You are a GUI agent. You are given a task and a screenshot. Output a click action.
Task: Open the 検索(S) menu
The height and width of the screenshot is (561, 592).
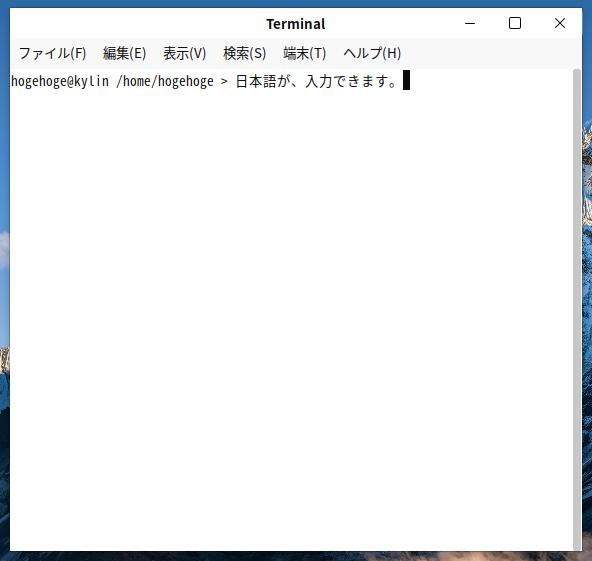[244, 53]
